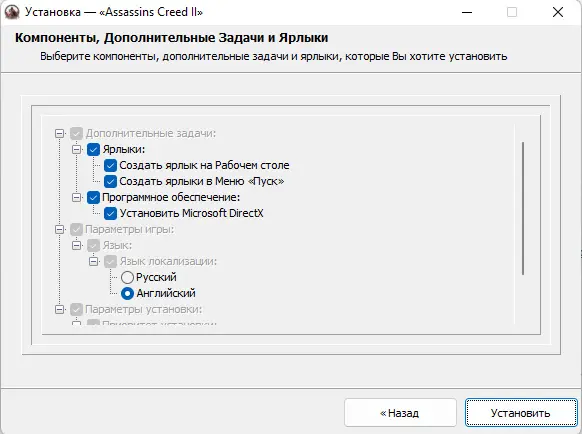Screen dimensions: 582x434
Task: Click the Установить button
Action: point(521,413)
